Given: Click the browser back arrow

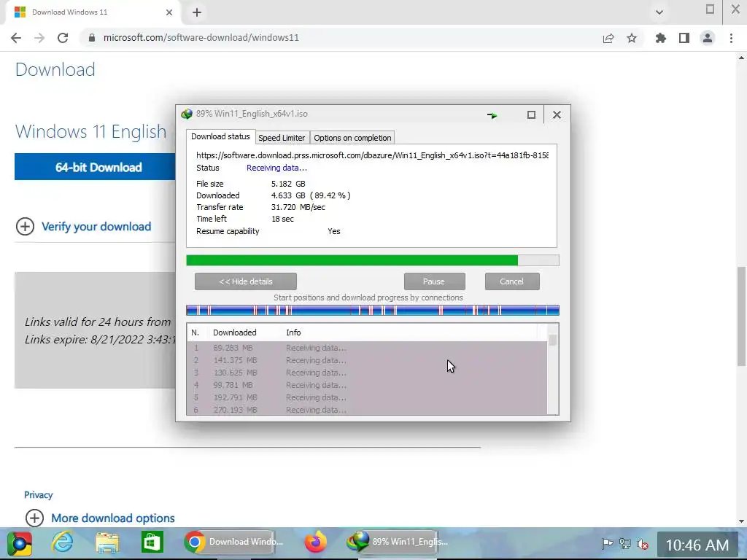Looking at the screenshot, I should (x=16, y=38).
